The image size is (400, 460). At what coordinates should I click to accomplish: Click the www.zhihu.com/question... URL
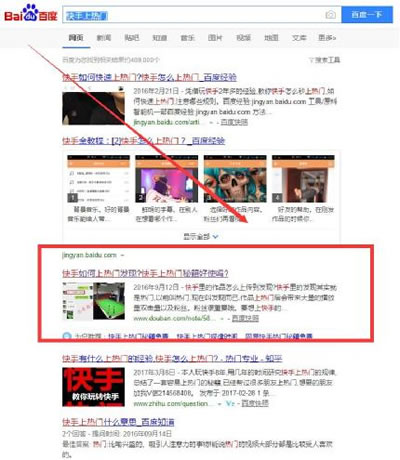[173, 404]
